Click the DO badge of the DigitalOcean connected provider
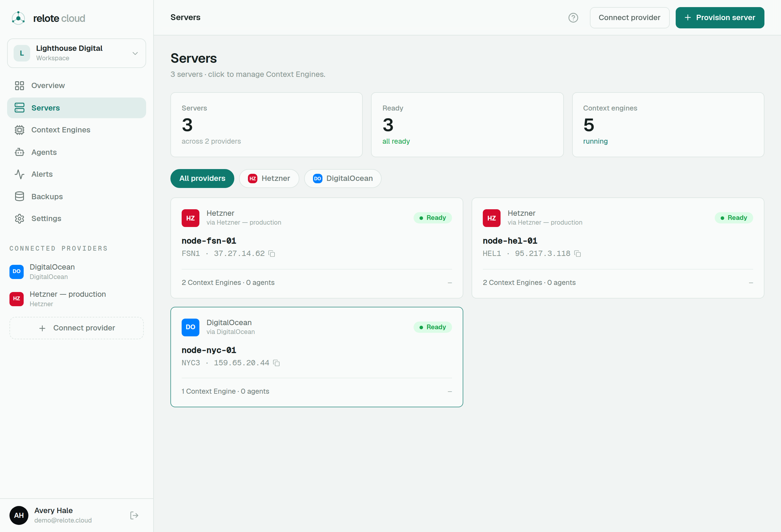This screenshot has height=532, width=781. point(17,272)
